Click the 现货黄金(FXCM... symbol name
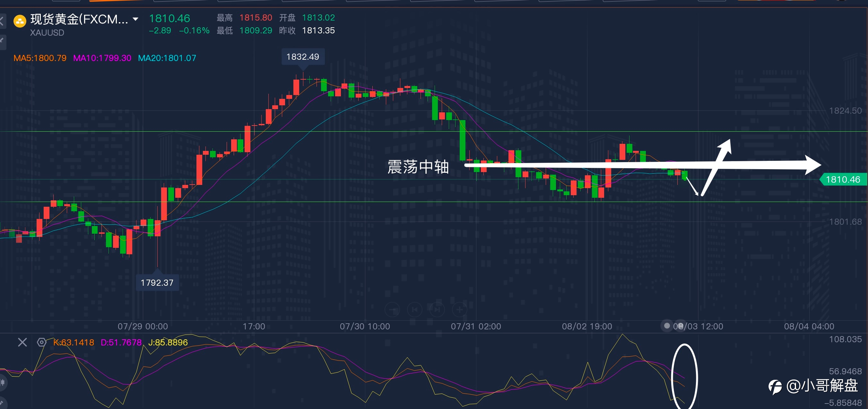The image size is (868, 409). tap(79, 19)
